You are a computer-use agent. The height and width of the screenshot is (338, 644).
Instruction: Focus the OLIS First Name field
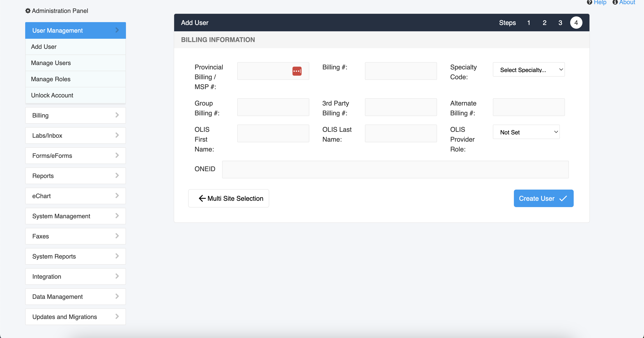[x=273, y=133]
